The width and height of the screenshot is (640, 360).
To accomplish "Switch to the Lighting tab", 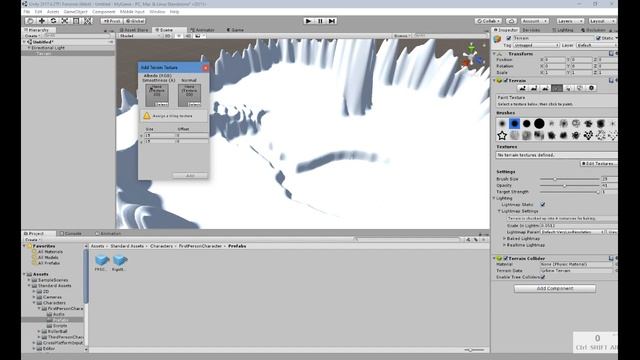I will (563, 30).
